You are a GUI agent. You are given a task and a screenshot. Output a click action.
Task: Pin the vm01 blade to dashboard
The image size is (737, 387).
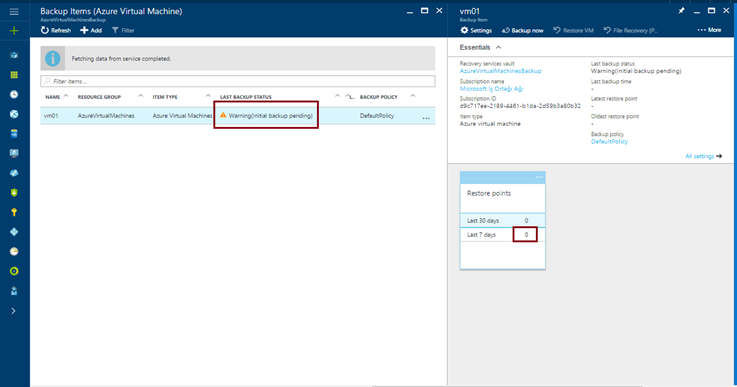pos(681,11)
